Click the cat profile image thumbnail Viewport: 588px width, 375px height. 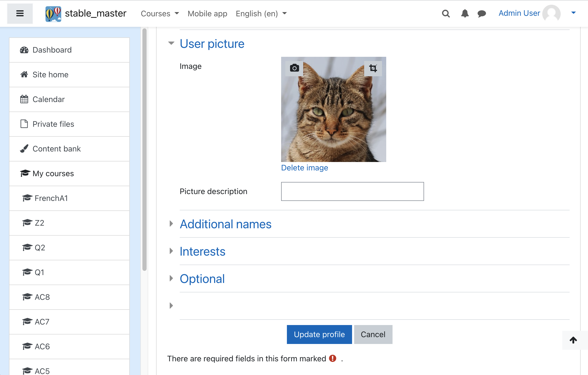334,109
